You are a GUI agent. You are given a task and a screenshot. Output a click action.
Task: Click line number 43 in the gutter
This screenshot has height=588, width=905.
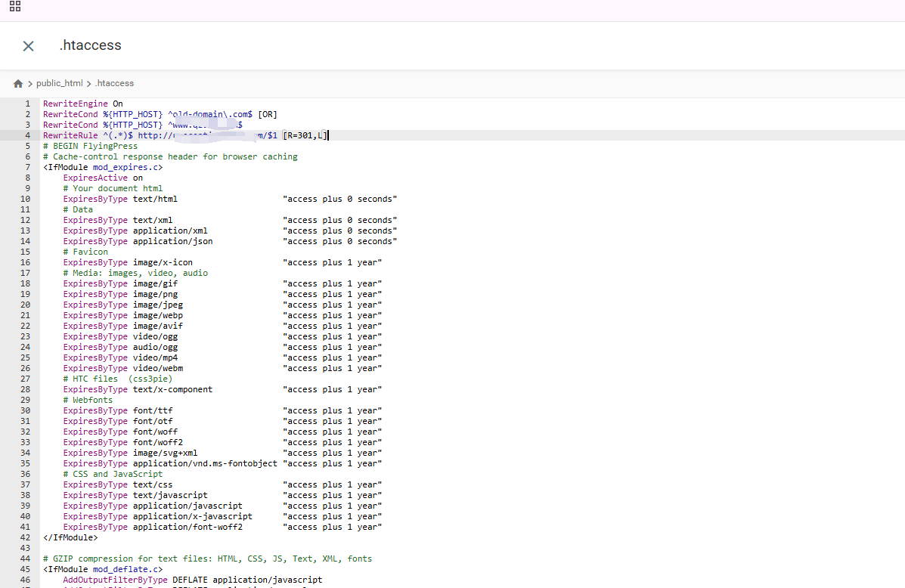(x=26, y=548)
